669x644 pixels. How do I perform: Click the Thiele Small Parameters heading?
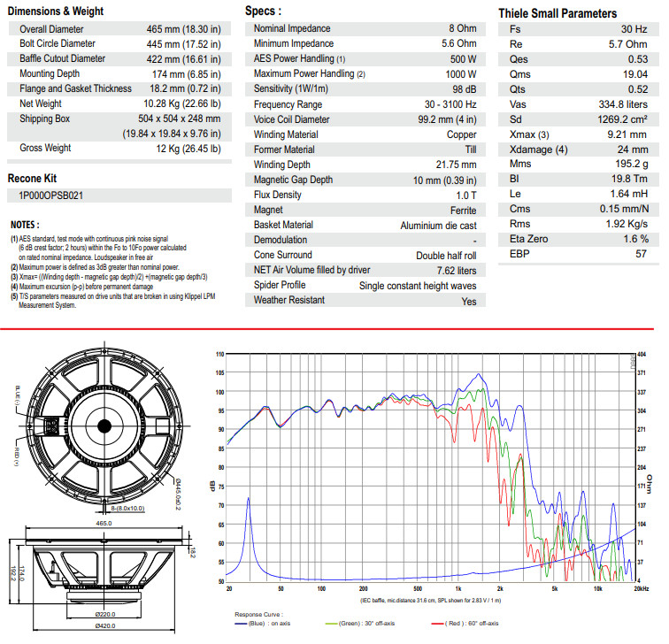click(x=557, y=13)
